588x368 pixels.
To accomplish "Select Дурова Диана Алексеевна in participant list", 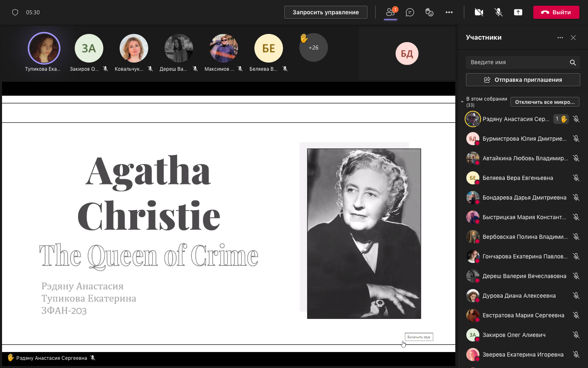I will coord(519,296).
